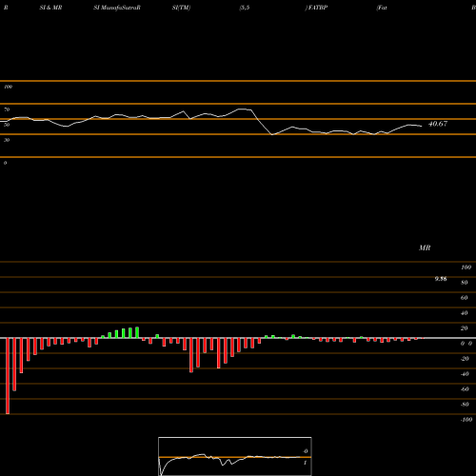Click the 30 level label on RSI pane

[x=7, y=140]
